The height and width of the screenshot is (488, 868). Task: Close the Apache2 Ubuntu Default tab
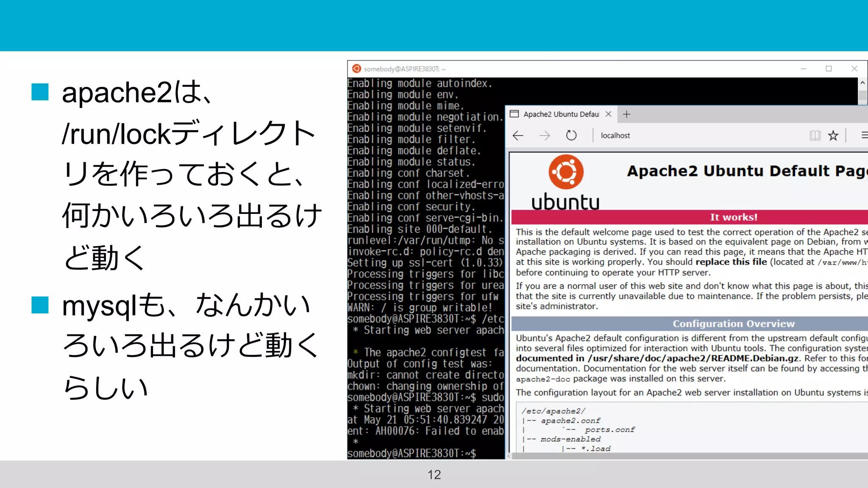point(608,114)
